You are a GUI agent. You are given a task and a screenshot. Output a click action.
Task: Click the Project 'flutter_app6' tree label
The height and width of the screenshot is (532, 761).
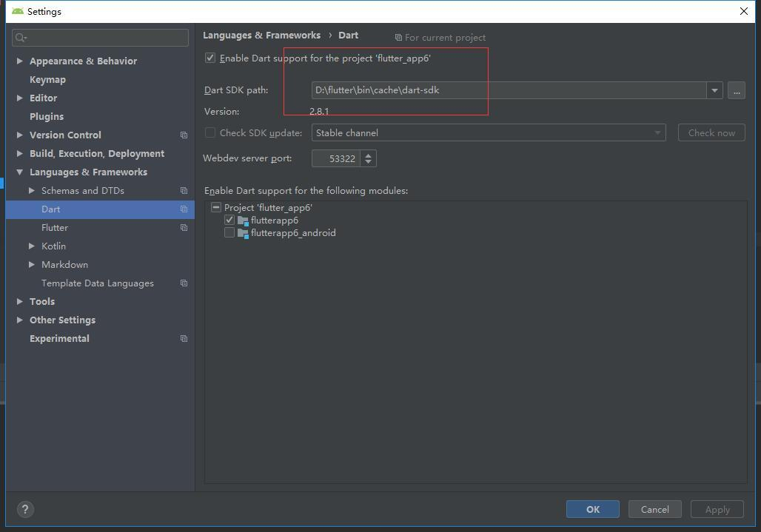pyautogui.click(x=268, y=208)
